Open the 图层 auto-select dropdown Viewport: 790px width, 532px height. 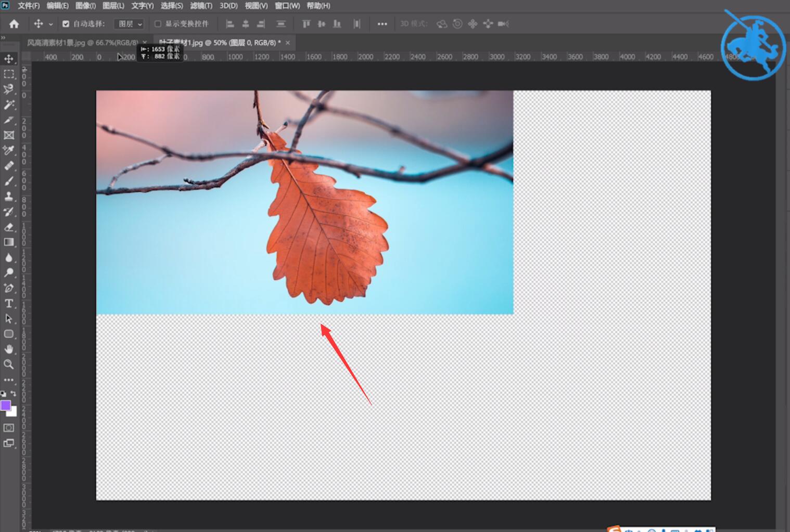pos(129,24)
